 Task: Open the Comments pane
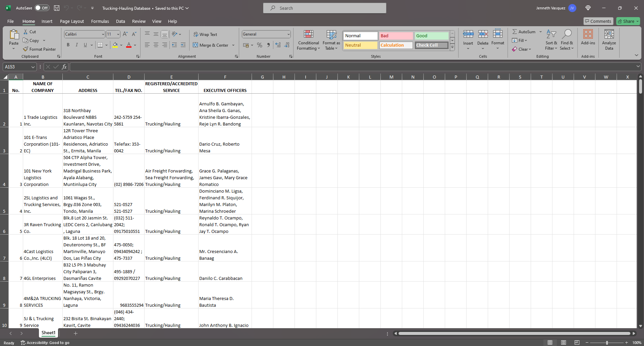coord(598,21)
